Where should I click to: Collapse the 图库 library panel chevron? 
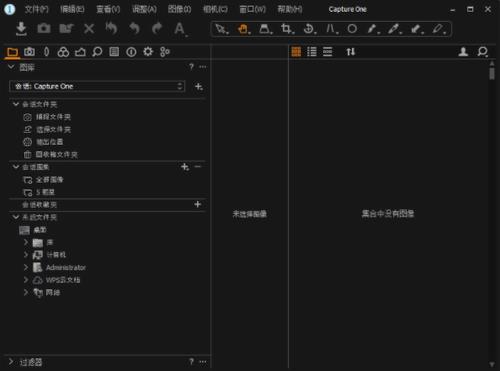pyautogui.click(x=11, y=67)
